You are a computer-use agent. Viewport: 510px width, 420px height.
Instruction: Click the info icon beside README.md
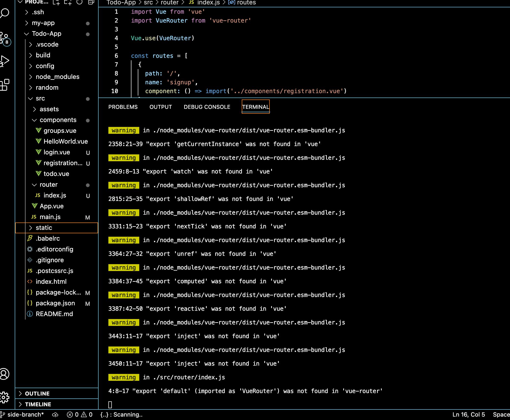30,314
